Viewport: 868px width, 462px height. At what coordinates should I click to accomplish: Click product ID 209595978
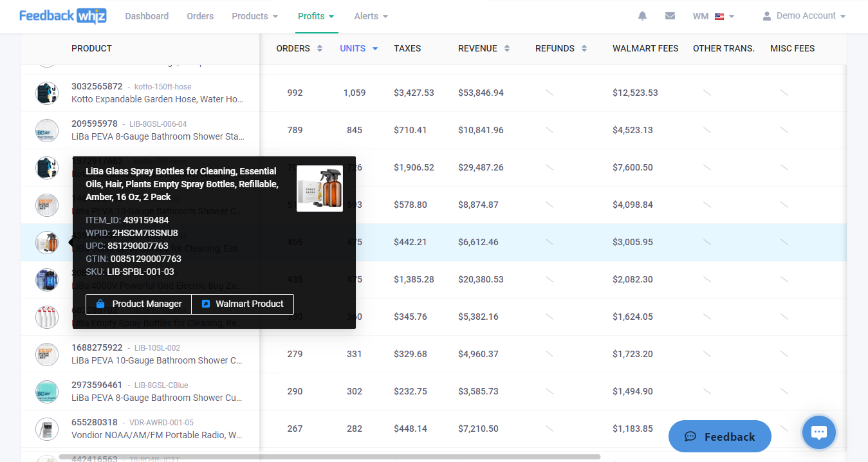(x=95, y=124)
